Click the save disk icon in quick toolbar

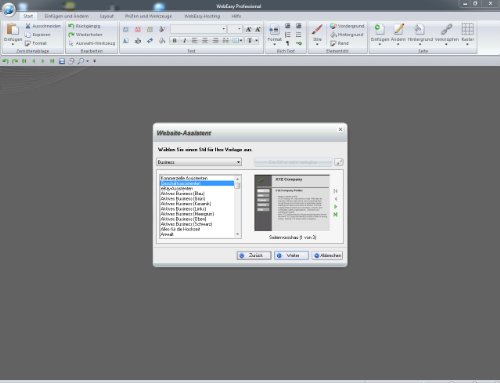point(62,61)
